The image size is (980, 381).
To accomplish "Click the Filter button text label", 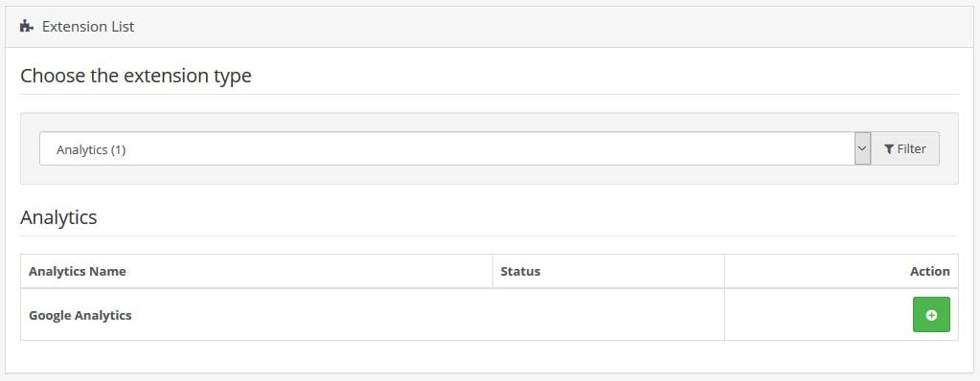I will pyautogui.click(x=911, y=148).
